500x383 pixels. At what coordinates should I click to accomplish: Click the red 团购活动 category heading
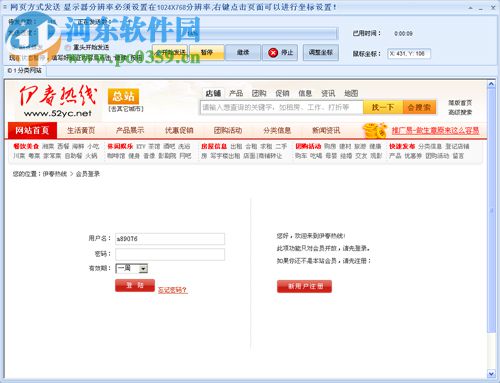pos(308,146)
